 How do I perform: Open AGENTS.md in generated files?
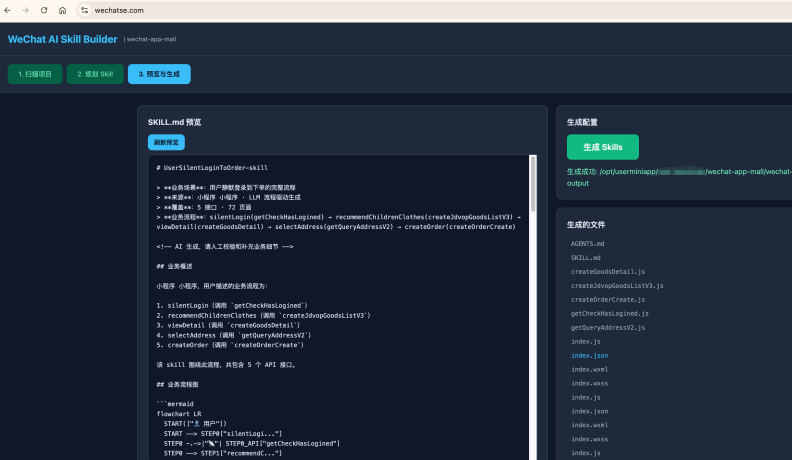pyautogui.click(x=587, y=243)
